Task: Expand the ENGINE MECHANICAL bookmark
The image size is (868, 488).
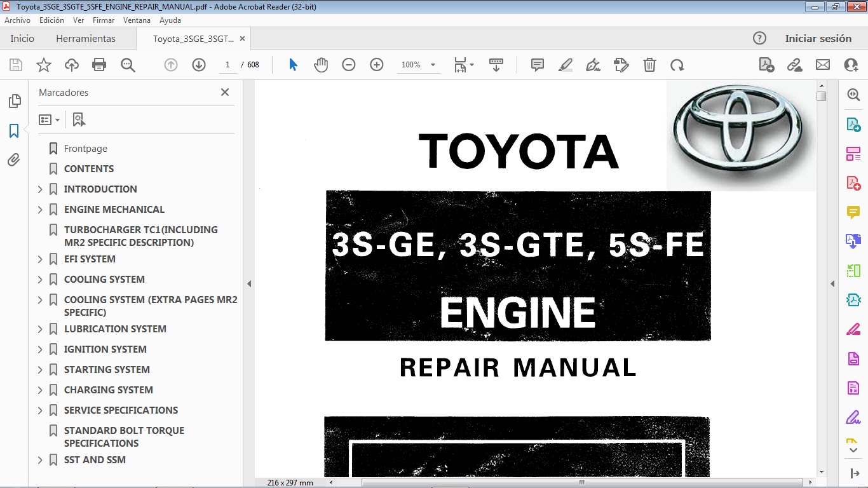Action: 40,209
